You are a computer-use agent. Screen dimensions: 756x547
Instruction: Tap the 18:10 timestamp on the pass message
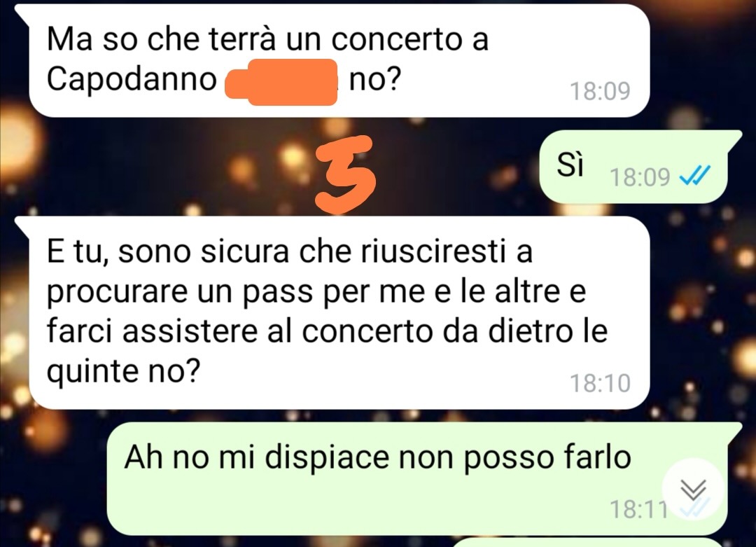(x=600, y=384)
